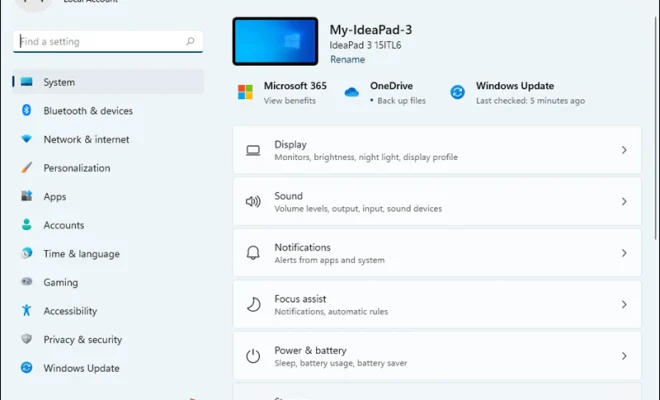Select Windows Update sidebar label
Screen dimensions: 660x400
coord(81,368)
